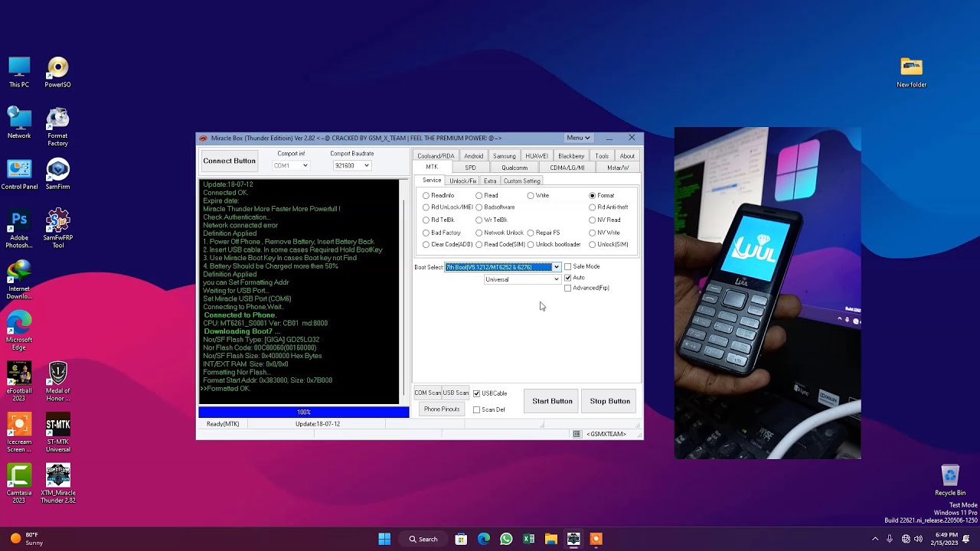The height and width of the screenshot is (551, 980).
Task: Show hidden system tray icons
Action: 875,539
